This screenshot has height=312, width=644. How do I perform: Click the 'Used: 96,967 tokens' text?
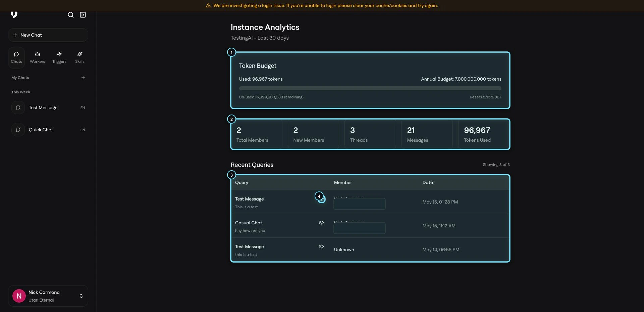pos(261,79)
